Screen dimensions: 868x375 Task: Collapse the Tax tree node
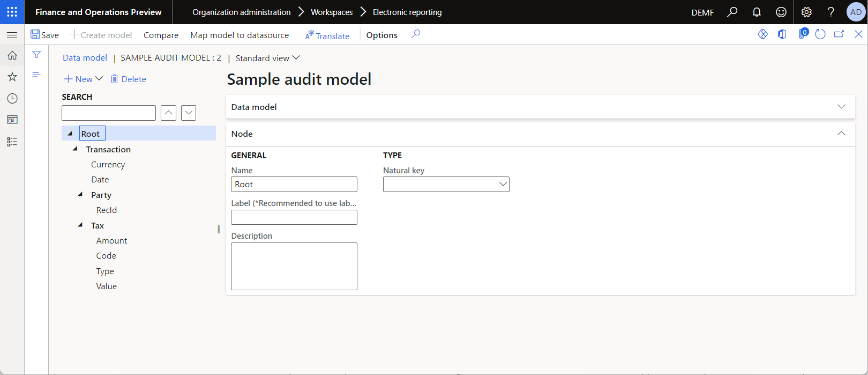80,225
